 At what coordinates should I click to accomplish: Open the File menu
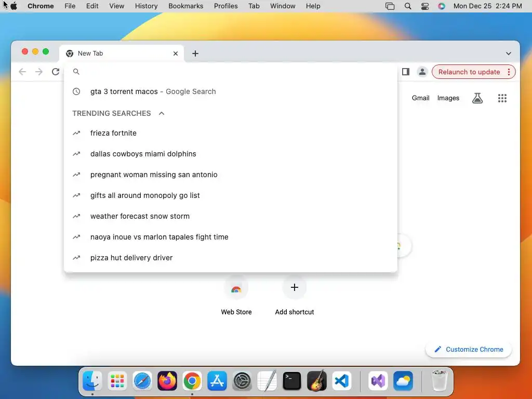point(70,6)
